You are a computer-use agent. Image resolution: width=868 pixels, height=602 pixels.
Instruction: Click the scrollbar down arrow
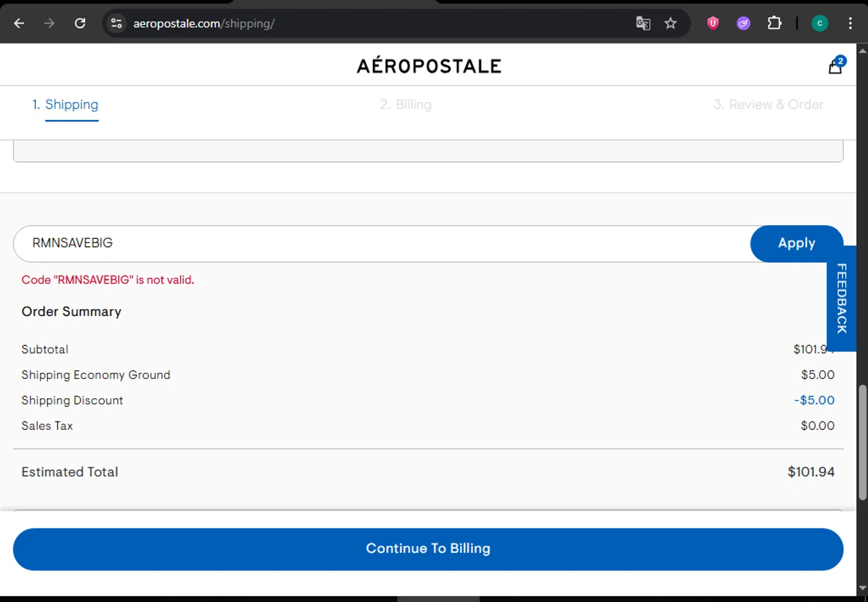tap(862, 588)
